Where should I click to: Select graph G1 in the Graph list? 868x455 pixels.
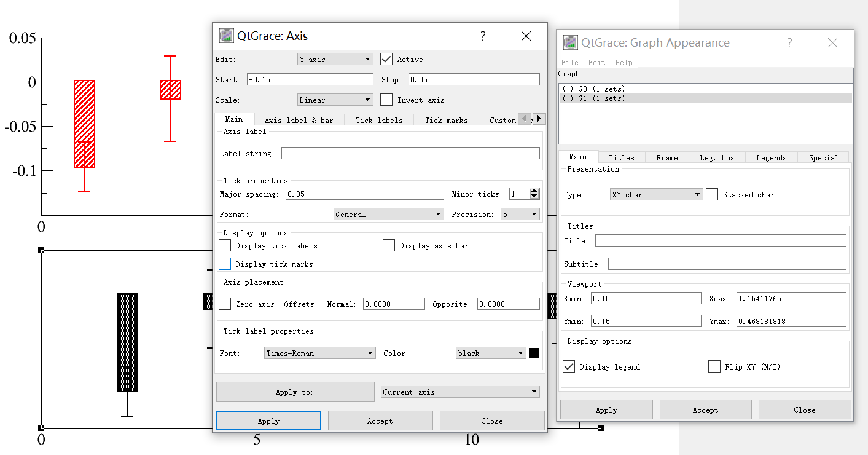(x=614, y=98)
